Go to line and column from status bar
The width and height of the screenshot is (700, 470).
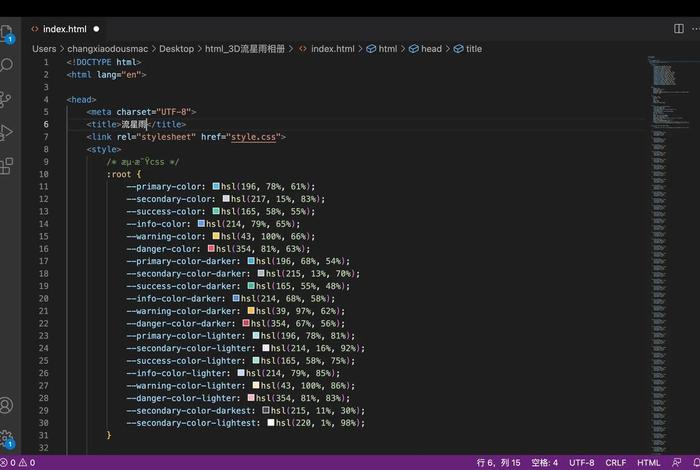pyautogui.click(x=498, y=463)
